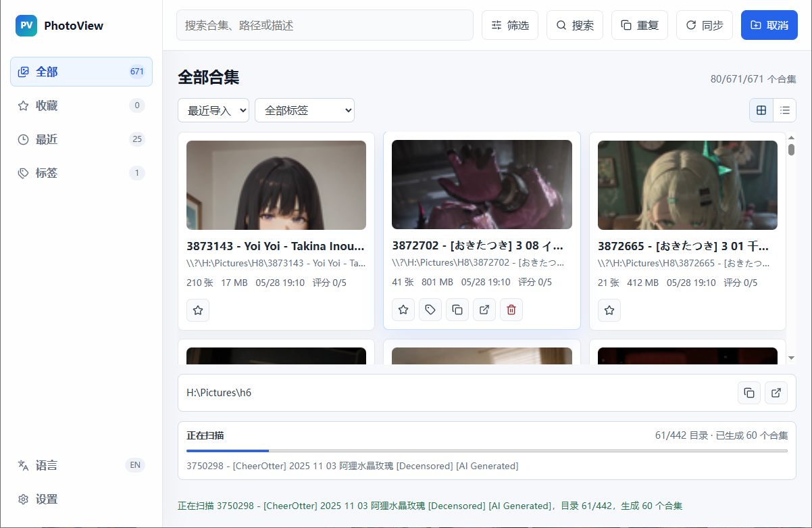Open the 3872702 collection externally

pyautogui.click(x=484, y=310)
